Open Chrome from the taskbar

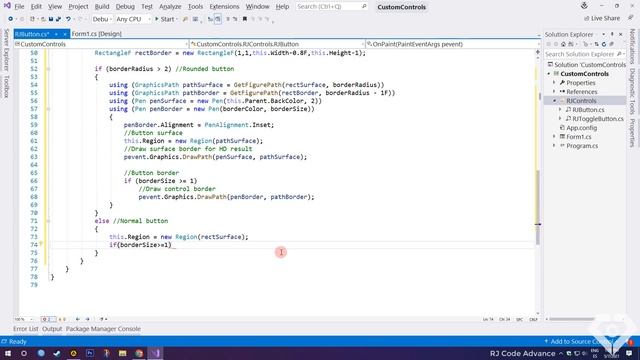coord(139,353)
